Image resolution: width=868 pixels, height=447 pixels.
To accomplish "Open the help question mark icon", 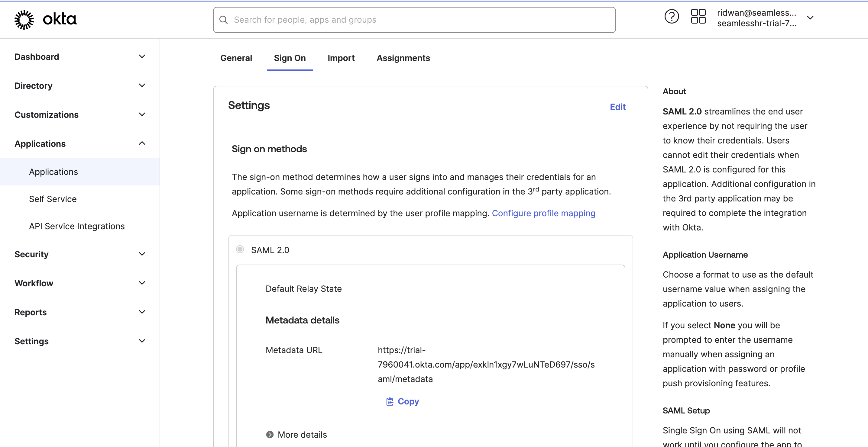I will [x=671, y=17].
